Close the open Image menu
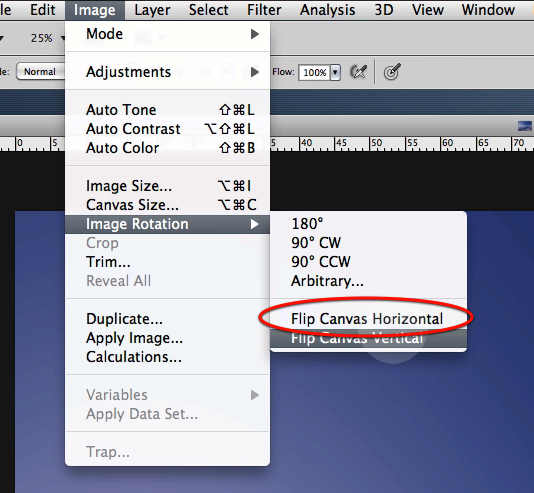This screenshot has width=534, height=493. coord(95,10)
